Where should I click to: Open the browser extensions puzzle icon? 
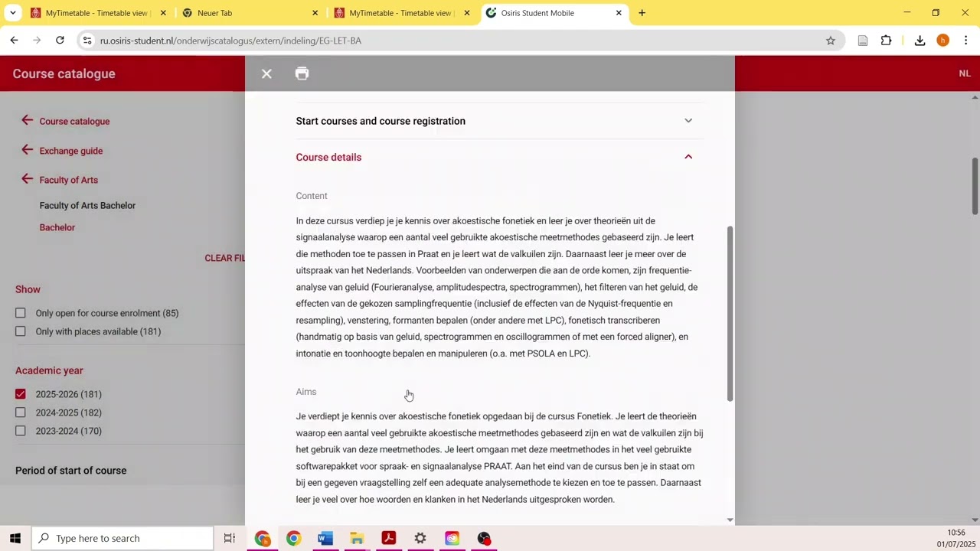(x=886, y=41)
